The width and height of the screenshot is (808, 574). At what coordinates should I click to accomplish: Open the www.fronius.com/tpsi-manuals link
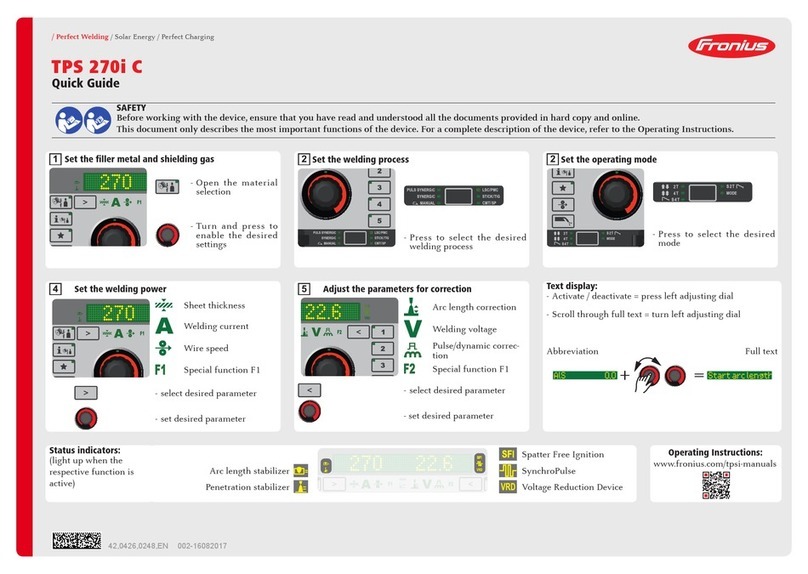(715, 464)
